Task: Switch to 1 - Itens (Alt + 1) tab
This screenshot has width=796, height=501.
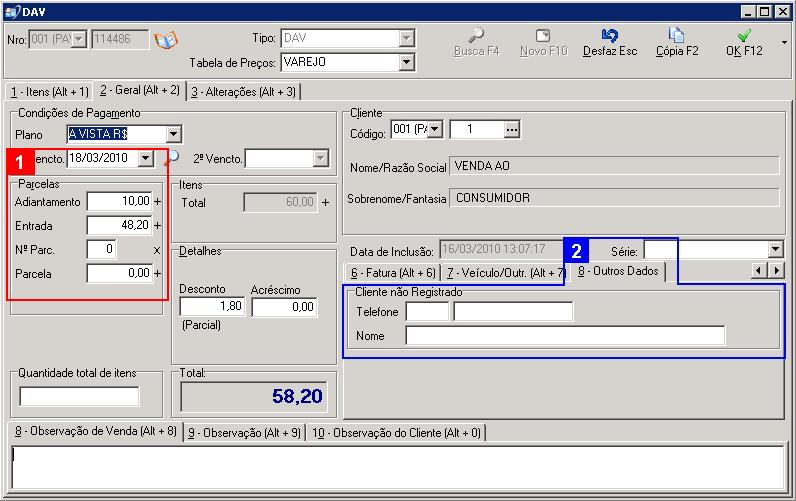Action: click(x=49, y=92)
